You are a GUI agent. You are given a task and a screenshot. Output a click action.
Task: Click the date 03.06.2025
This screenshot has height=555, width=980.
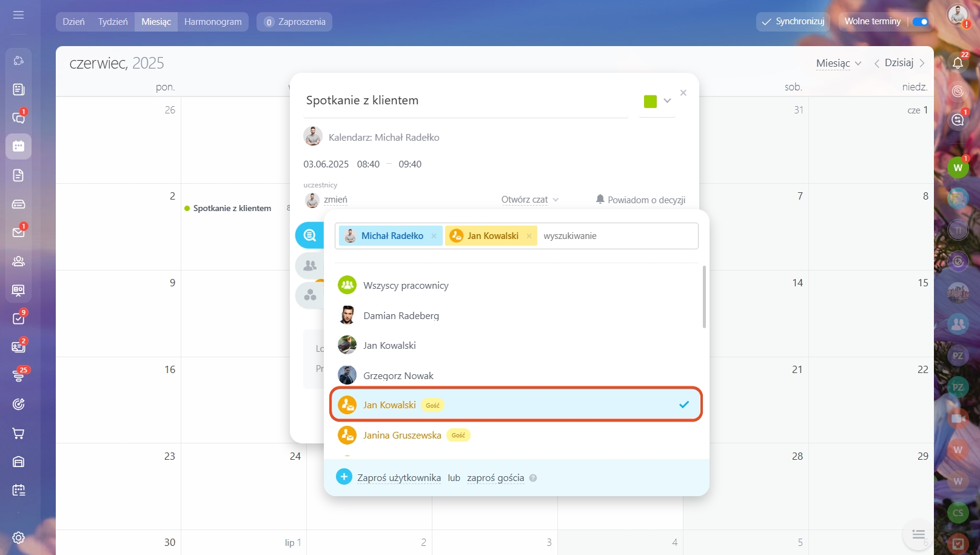point(326,164)
